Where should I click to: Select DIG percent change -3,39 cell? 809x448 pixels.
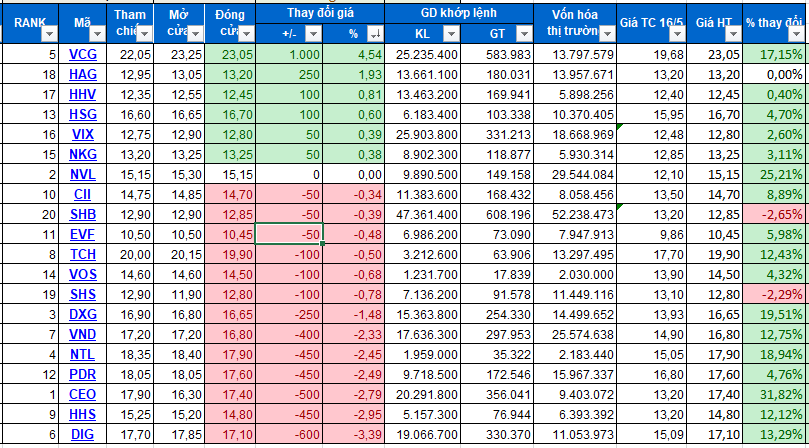pyautogui.click(x=353, y=435)
